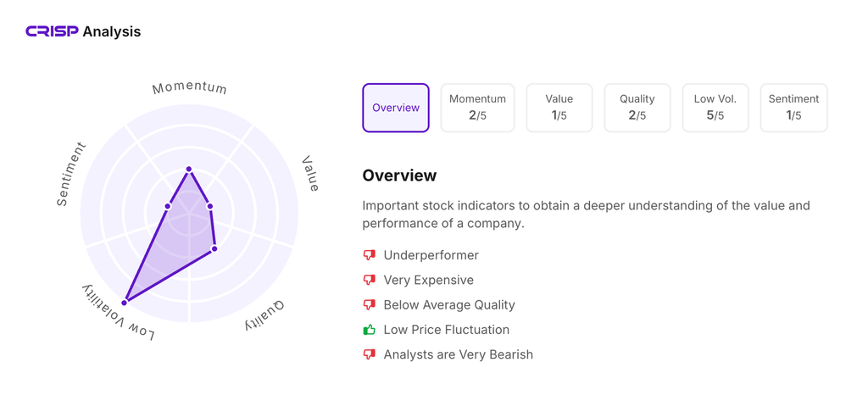Viewport: 868px width, 401px height.
Task: Click thumbs-down icon beside Very Expensive
Action: click(370, 280)
